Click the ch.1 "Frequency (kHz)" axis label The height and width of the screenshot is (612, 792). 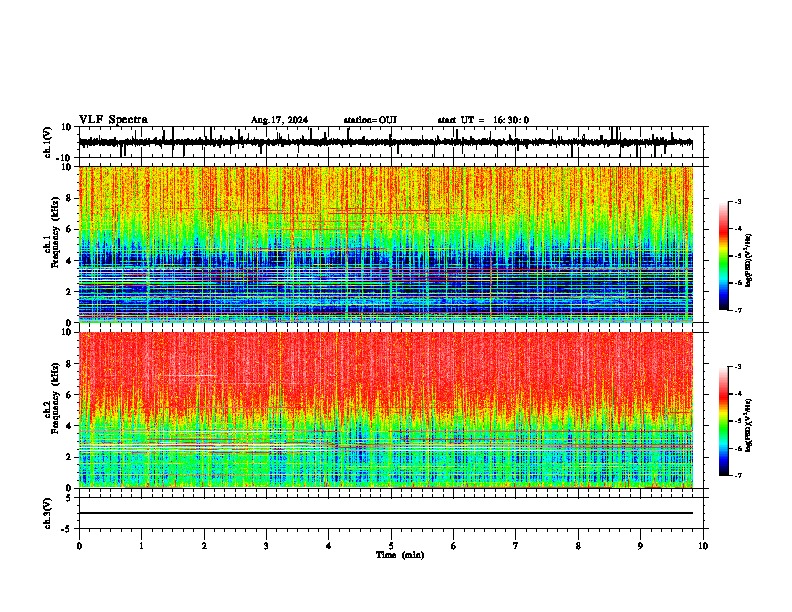pyautogui.click(x=56, y=233)
